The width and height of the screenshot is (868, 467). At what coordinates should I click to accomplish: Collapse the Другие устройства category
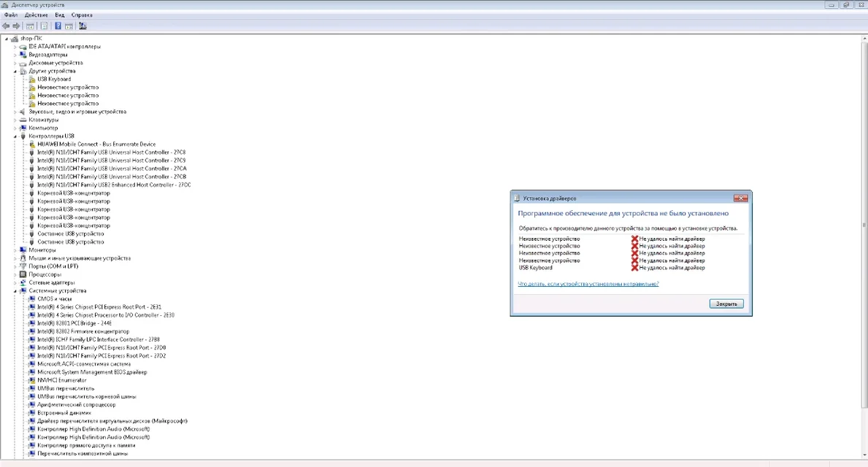(15, 72)
